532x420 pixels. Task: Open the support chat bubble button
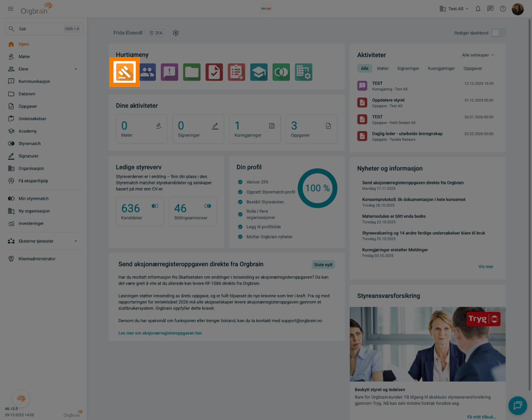518,406
